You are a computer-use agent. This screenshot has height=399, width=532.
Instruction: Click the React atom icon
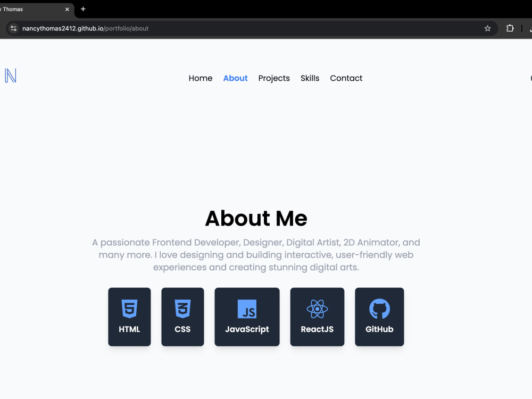tap(317, 309)
